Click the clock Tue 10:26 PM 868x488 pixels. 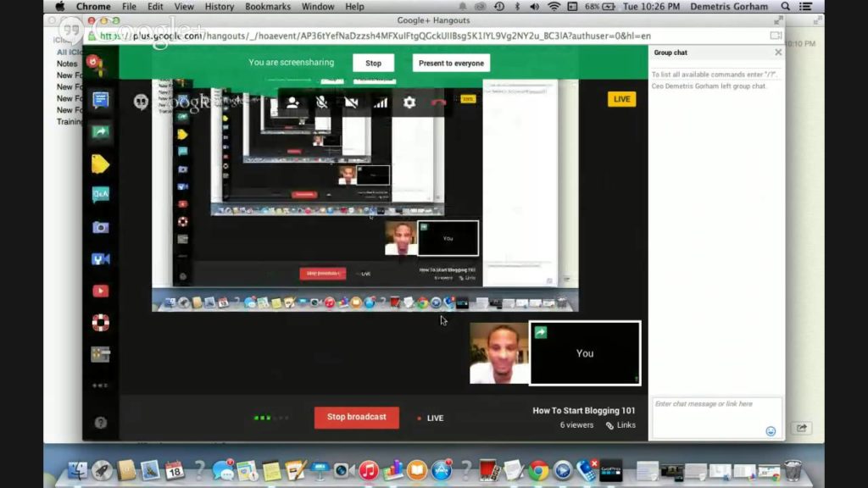click(651, 7)
